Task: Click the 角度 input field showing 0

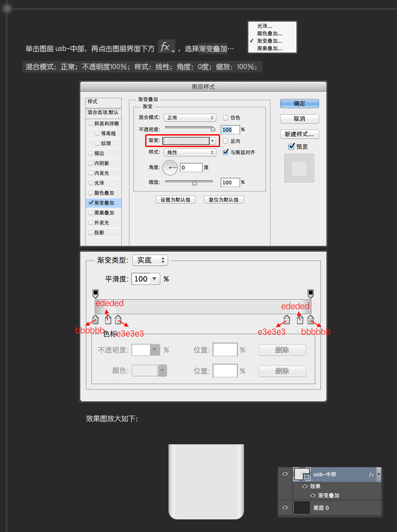Action: pyautogui.click(x=191, y=168)
